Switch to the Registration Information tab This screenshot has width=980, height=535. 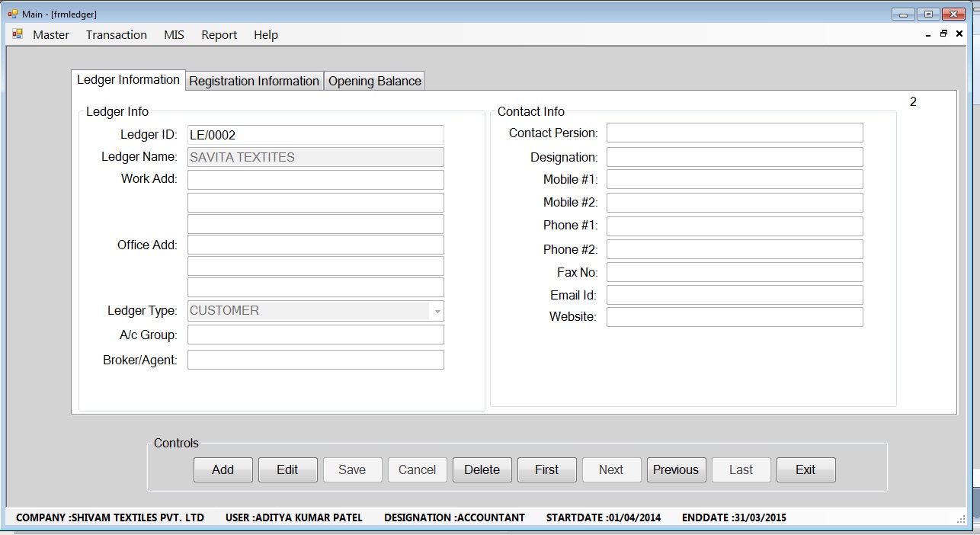(x=254, y=81)
